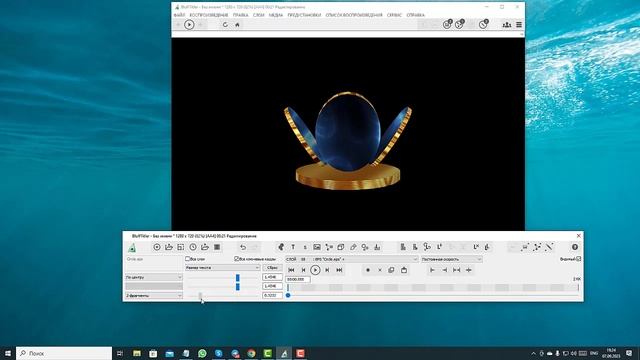Screen dimensions: 640x360
Task: Open the СЕРВИС menu
Action: [x=394, y=15]
